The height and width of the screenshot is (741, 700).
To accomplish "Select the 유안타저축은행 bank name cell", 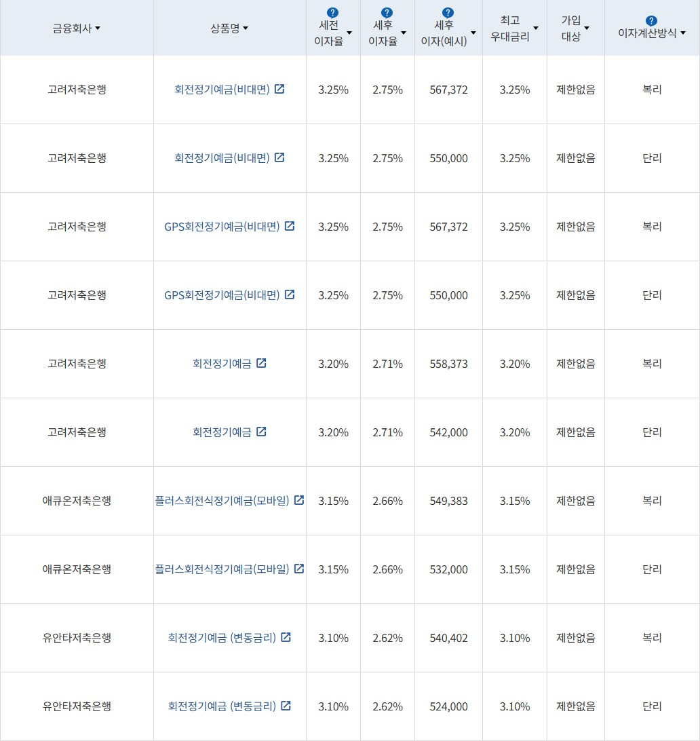I will click(77, 638).
